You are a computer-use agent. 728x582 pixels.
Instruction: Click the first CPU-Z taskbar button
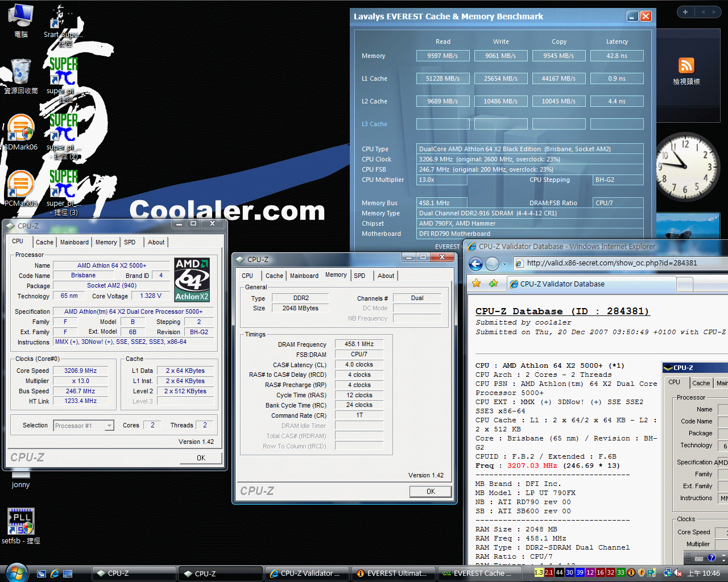click(134, 573)
